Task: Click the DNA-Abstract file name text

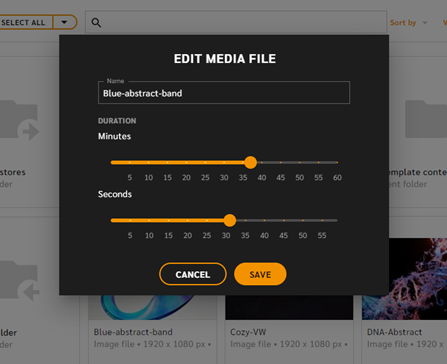Action: point(394,332)
